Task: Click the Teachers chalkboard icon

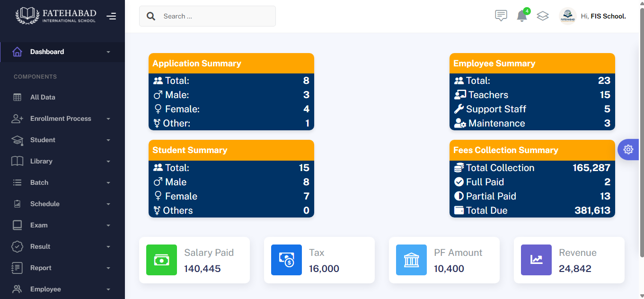Action: [x=460, y=95]
